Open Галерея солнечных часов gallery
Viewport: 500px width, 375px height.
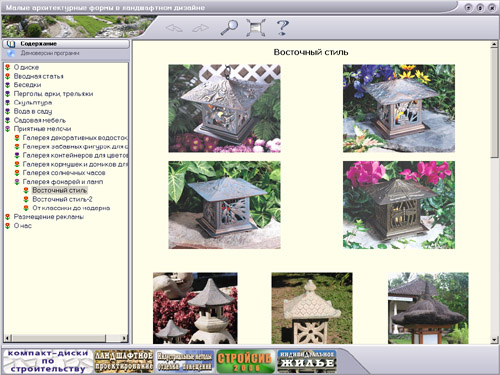[x=64, y=173]
